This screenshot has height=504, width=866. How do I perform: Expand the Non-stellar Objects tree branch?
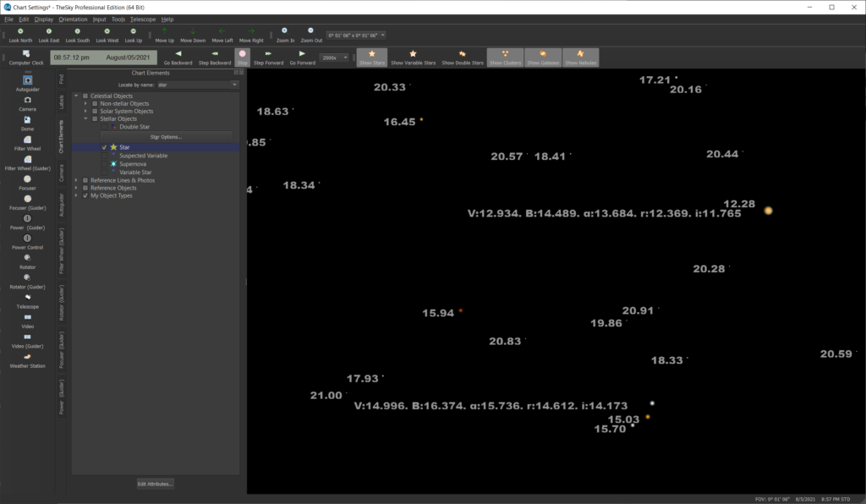(85, 103)
